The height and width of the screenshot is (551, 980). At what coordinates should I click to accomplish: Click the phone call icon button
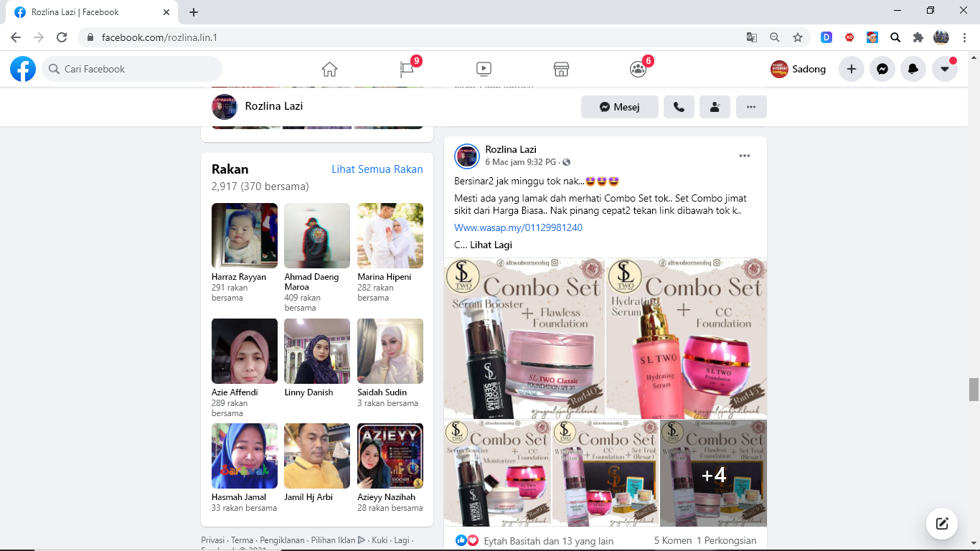[x=679, y=107]
